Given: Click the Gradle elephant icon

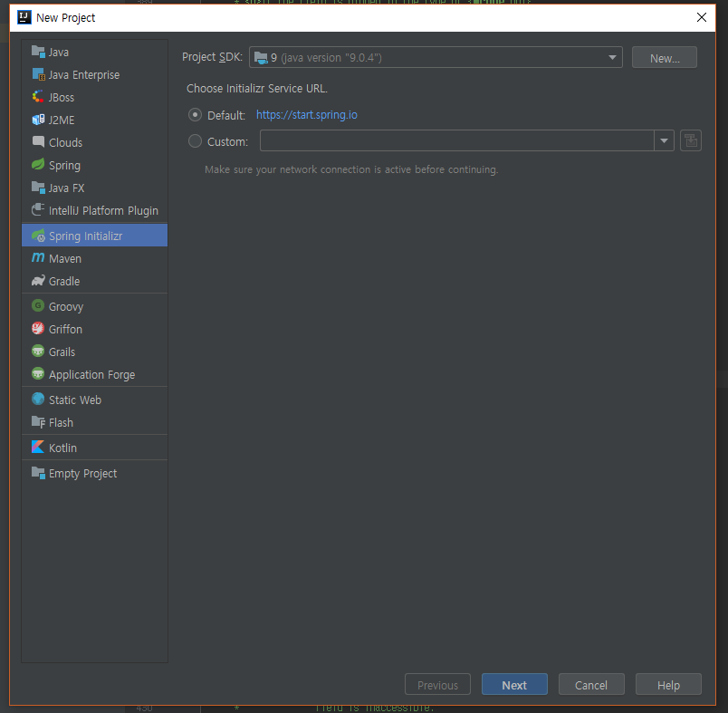Looking at the screenshot, I should [x=38, y=281].
